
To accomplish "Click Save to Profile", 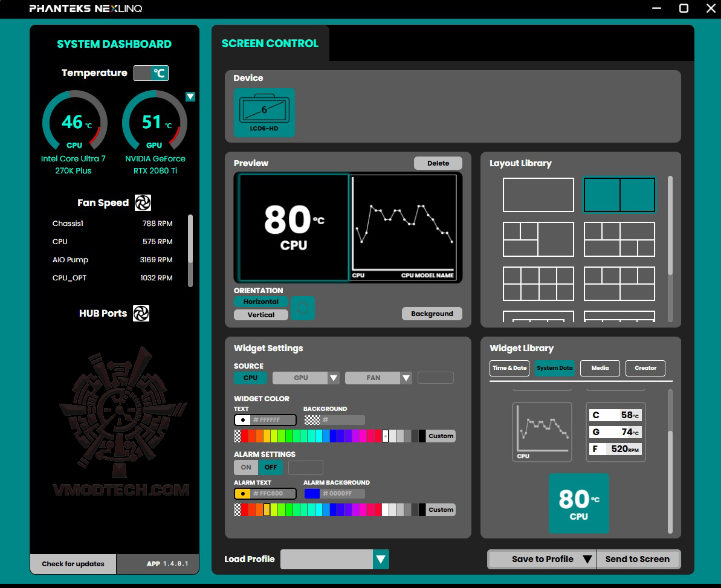I will [543, 560].
